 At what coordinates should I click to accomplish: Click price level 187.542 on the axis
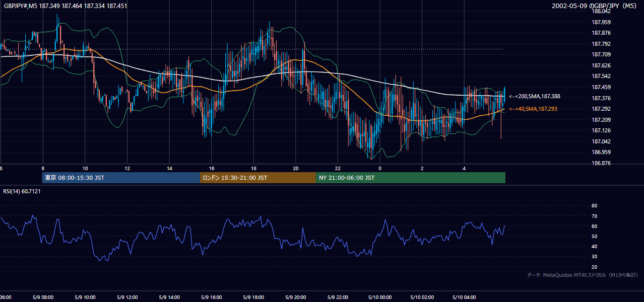(601, 76)
